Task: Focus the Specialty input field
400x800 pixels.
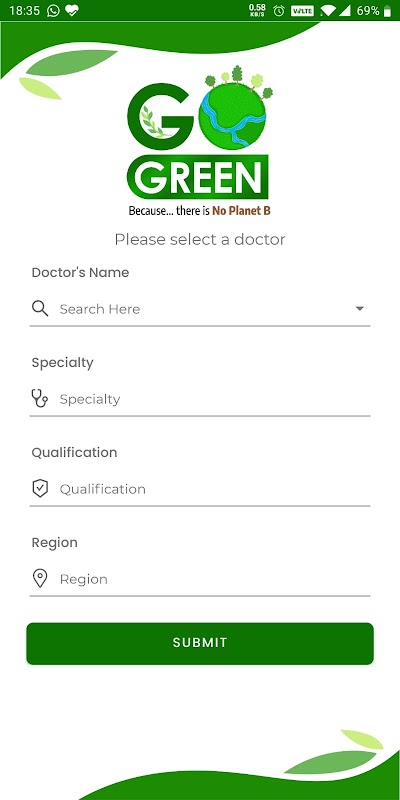Action: [200, 399]
